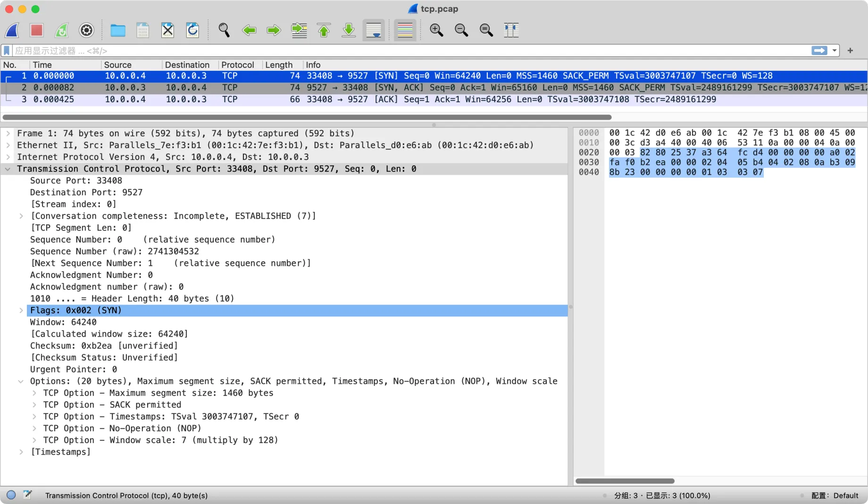The image size is (868, 504).
Task: Toggle auto-scroll during live capture
Action: pos(374,31)
